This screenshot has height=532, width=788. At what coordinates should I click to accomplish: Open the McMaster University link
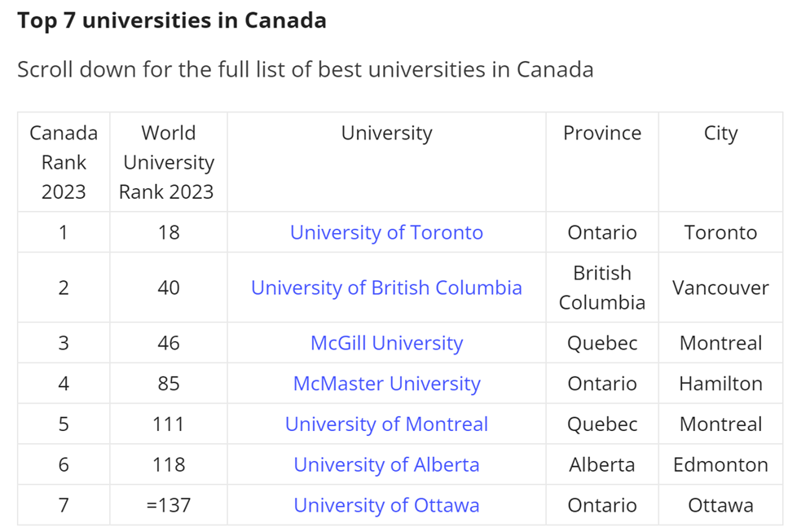pyautogui.click(x=386, y=384)
